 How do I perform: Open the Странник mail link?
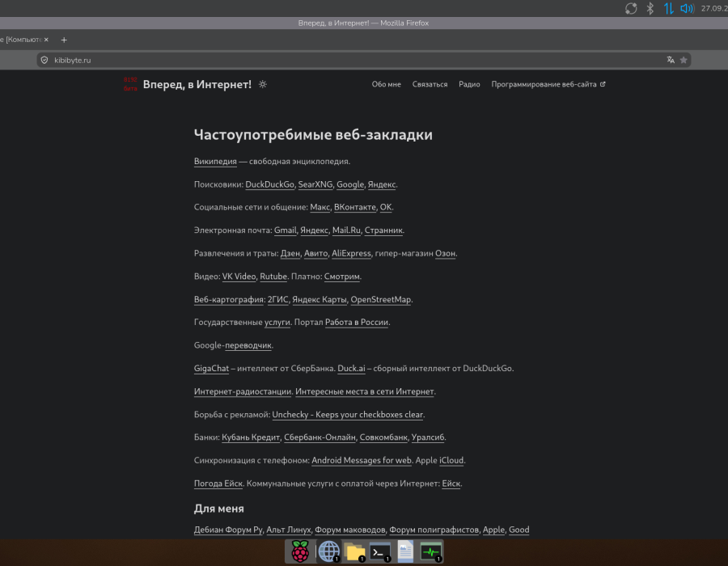click(x=383, y=230)
